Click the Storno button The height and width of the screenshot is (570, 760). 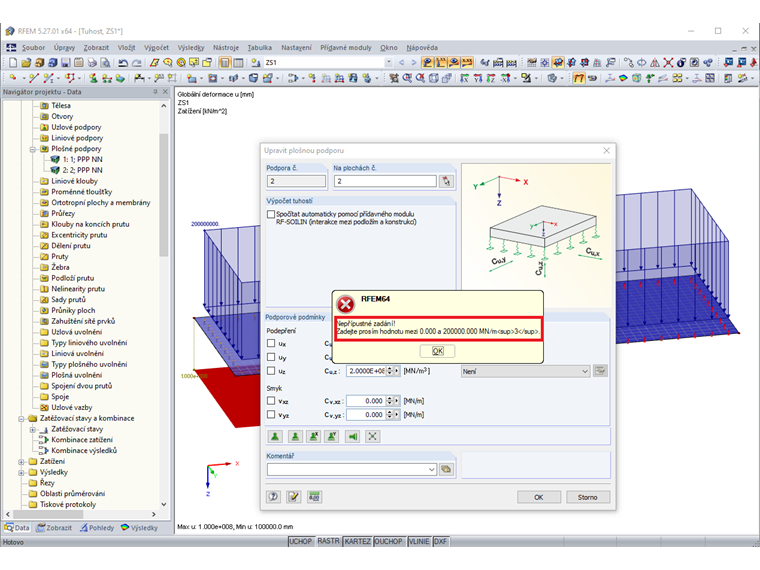(x=587, y=497)
